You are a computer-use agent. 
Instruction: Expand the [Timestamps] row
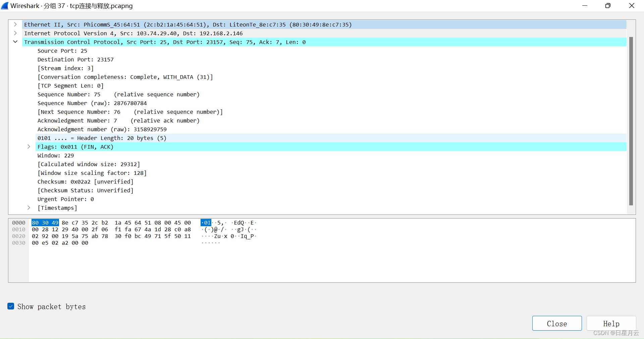[x=29, y=208]
